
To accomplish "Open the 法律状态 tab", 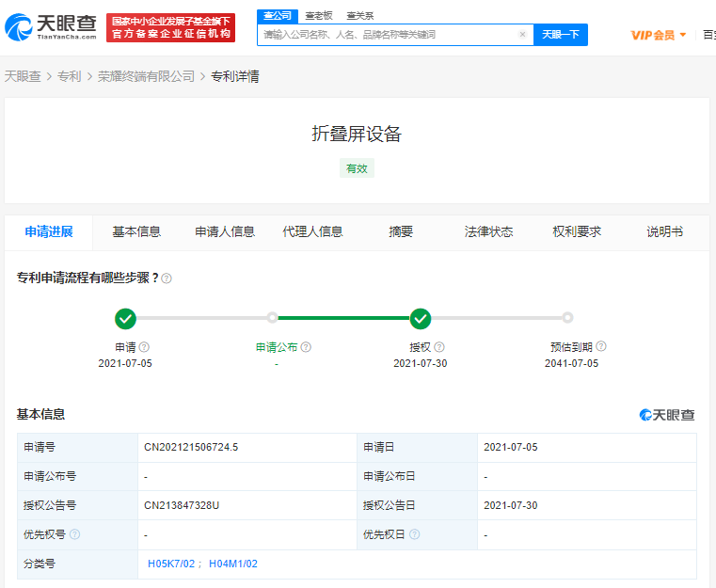I will coord(488,231).
